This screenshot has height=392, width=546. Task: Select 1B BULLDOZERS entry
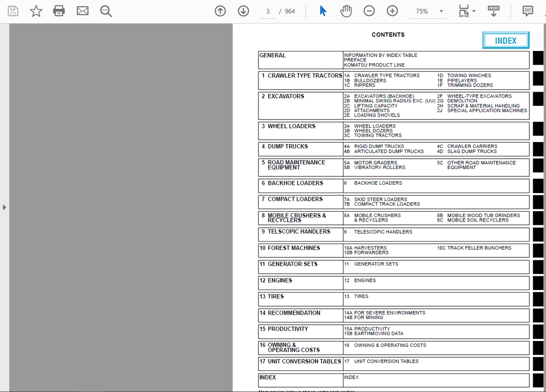point(365,81)
